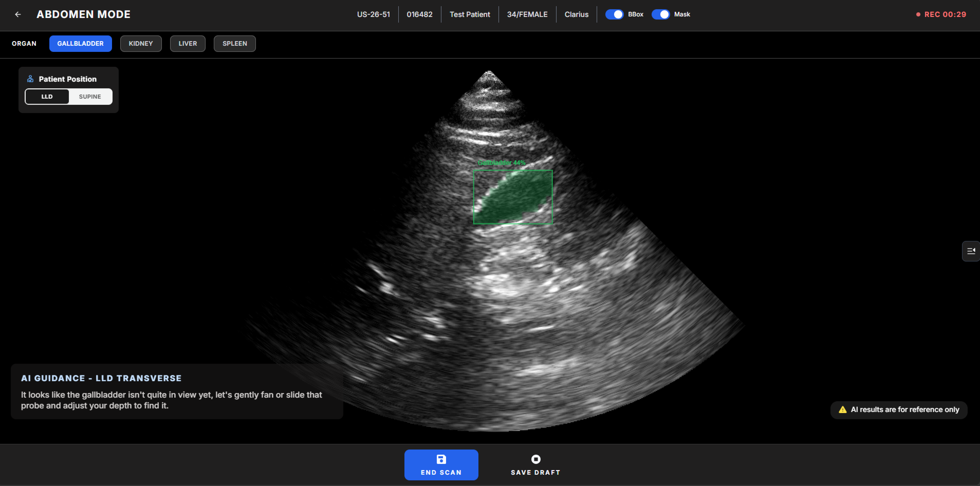Click the warning triangle icon
Image resolution: width=980 pixels, height=486 pixels.
click(843, 409)
